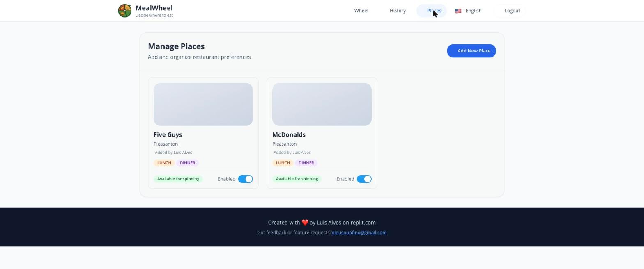Select the Places nav item

(432, 11)
